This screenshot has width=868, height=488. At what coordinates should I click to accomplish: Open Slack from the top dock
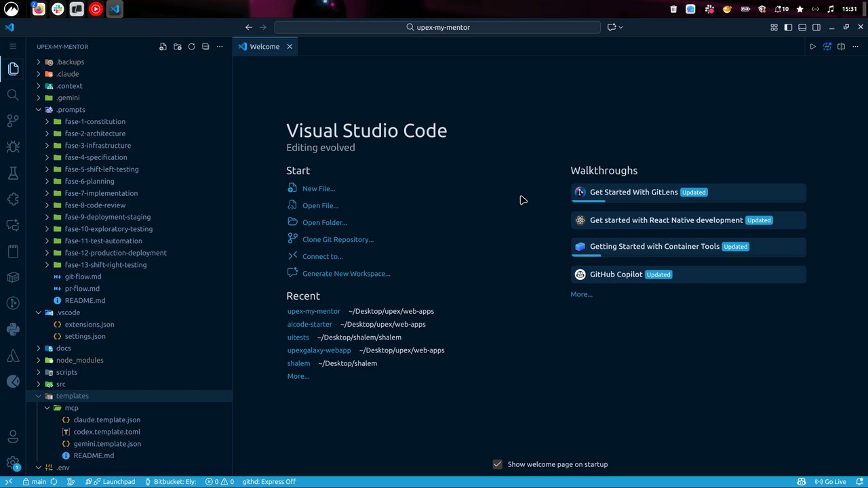pos(58,9)
